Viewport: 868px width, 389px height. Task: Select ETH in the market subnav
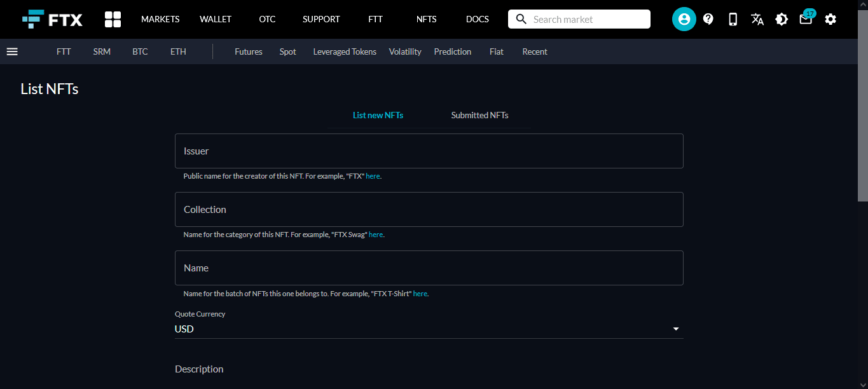178,51
